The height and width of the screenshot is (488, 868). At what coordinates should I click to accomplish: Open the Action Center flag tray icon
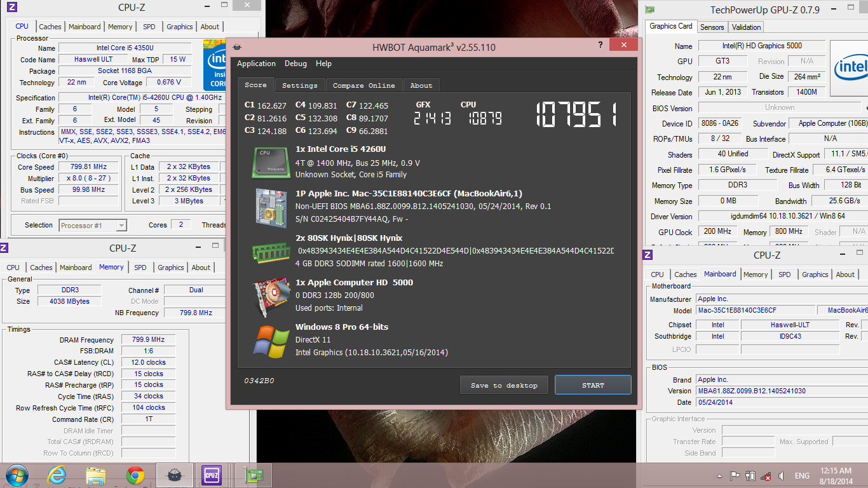tap(735, 476)
